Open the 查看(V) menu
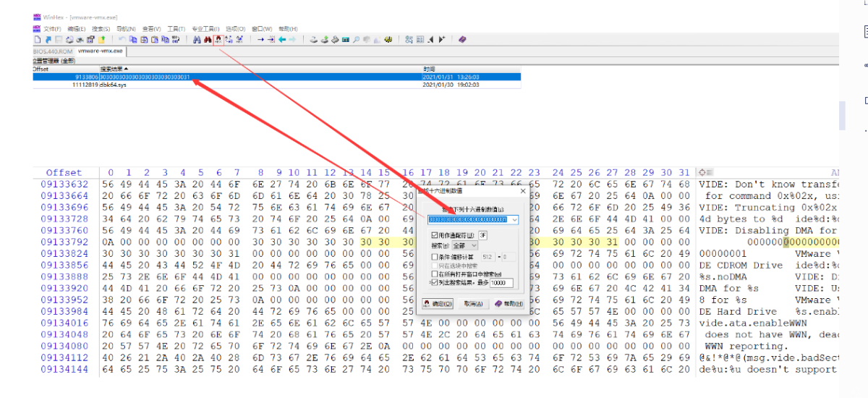The height and width of the screenshot is (398, 868). [151, 28]
